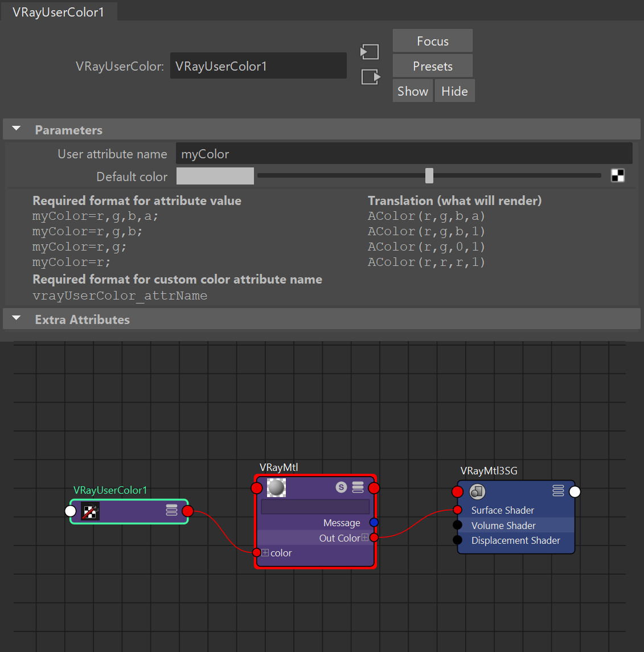
Task: Click VRayUserColor1 white input port
Action: (x=71, y=511)
